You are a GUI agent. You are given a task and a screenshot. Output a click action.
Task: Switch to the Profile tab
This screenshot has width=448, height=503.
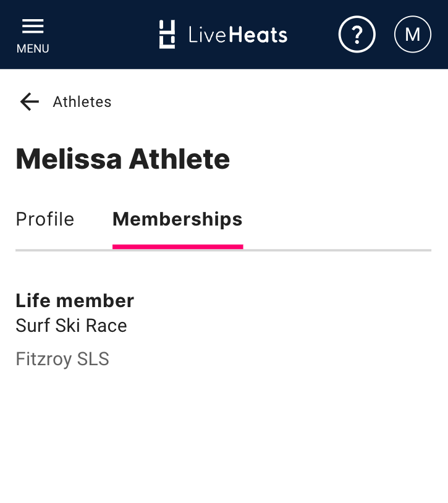click(45, 219)
